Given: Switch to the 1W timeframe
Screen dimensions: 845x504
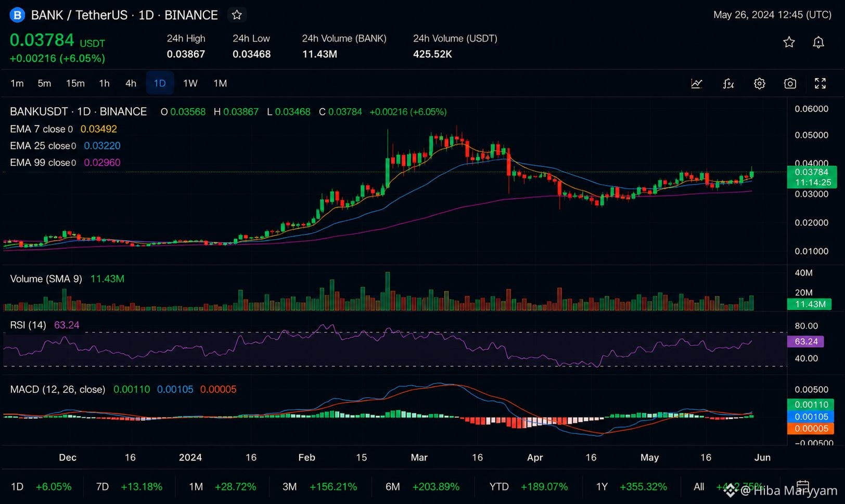Looking at the screenshot, I should coord(190,83).
